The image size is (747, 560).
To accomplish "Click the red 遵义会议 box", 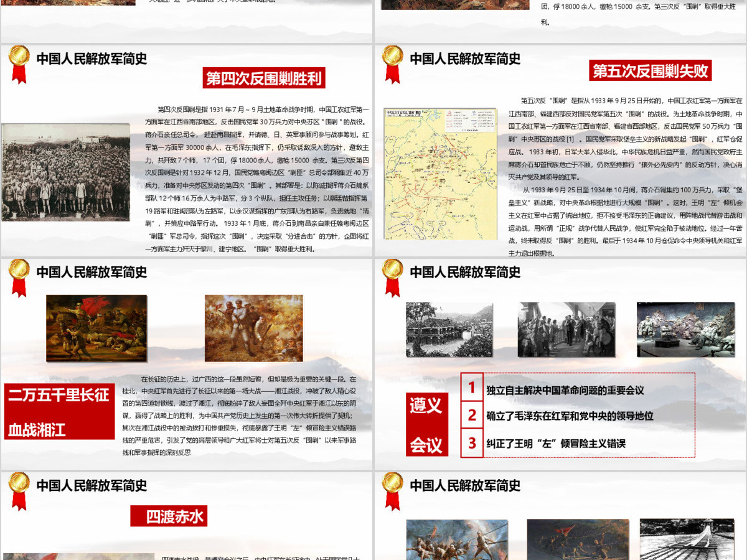I will pos(426,426).
